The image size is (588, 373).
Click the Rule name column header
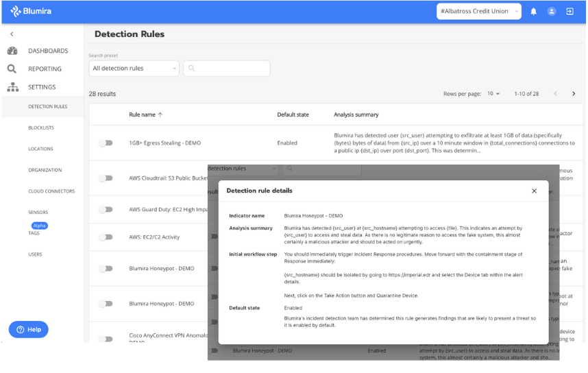click(142, 115)
